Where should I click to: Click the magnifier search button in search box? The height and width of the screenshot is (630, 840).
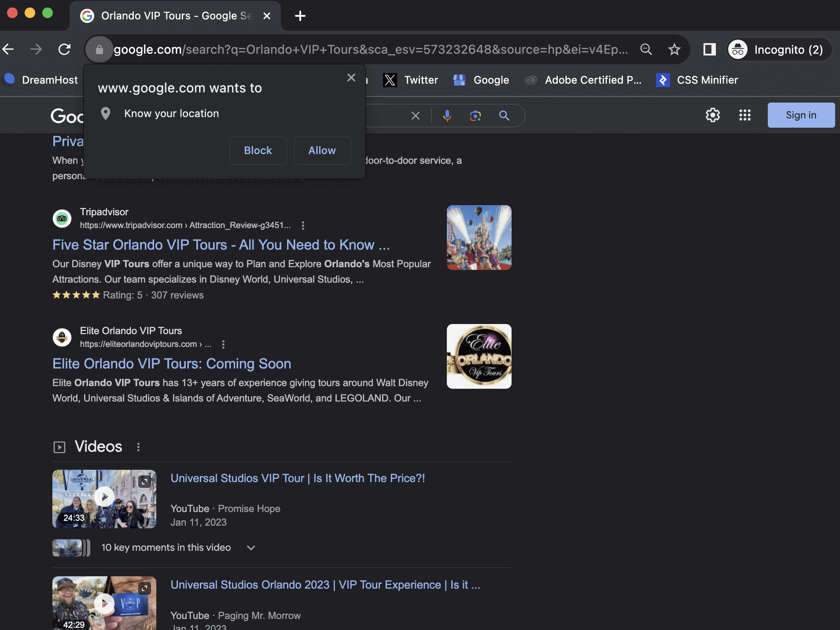[x=504, y=115]
